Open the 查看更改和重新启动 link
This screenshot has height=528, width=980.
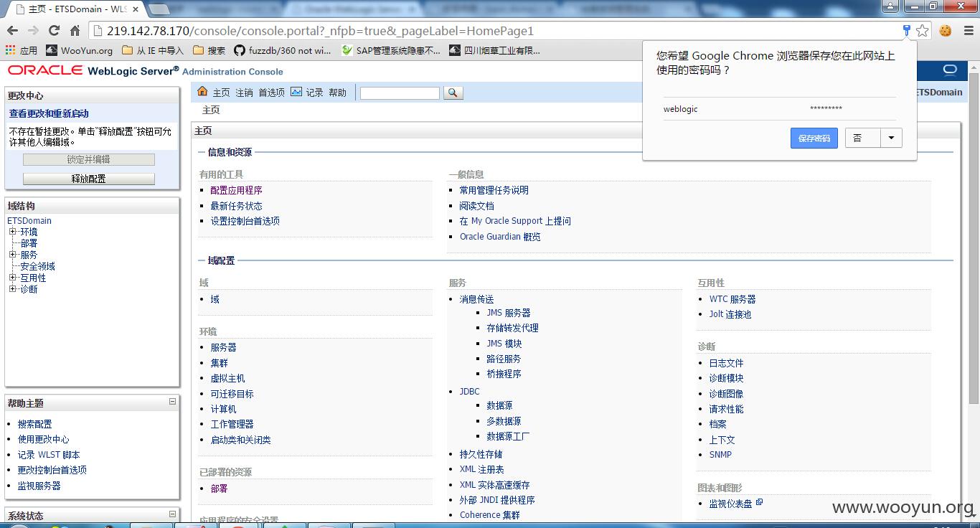coord(49,113)
